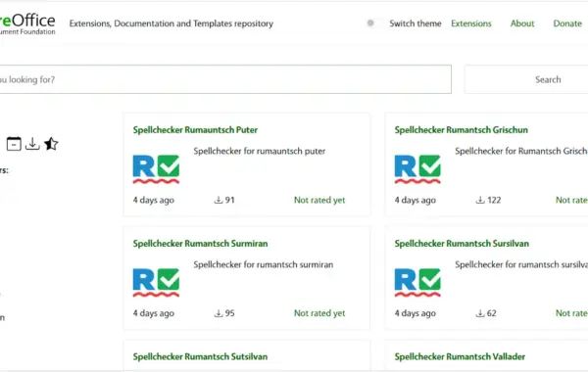This screenshot has width=588, height=372.
Task: Click download icon beside 62 count
Action: 480,313
